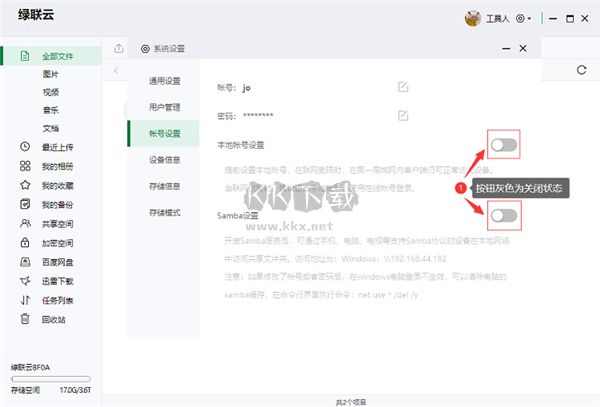This screenshot has width=600, height=407.
Task: Open 我的备份 icon
Action: [x=25, y=204]
